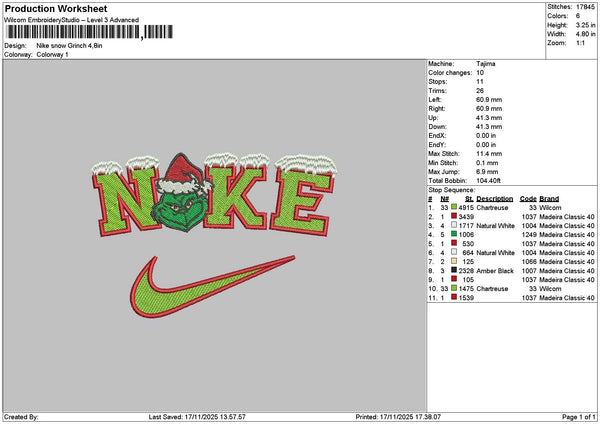The height and width of the screenshot is (424, 600).
Task: Click the Min Stitch value 0.1 mm
Action: 487,163
